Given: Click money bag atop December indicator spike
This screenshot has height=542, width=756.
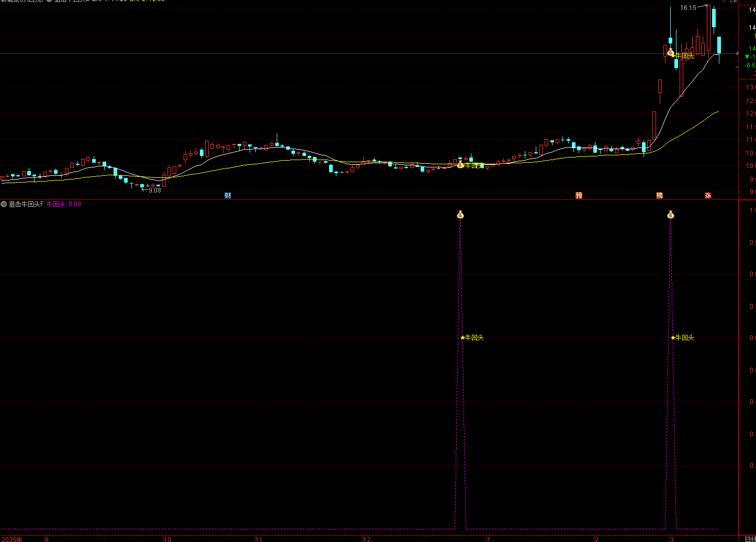Looking at the screenshot, I should (x=460, y=214).
